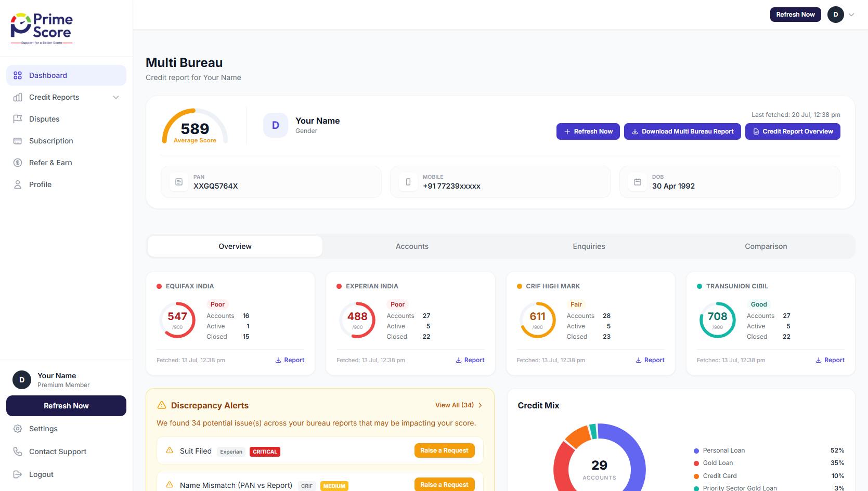The height and width of the screenshot is (491, 868).
Task: Click the MEDIUM badge on Name Mismatch
Action: (334, 486)
